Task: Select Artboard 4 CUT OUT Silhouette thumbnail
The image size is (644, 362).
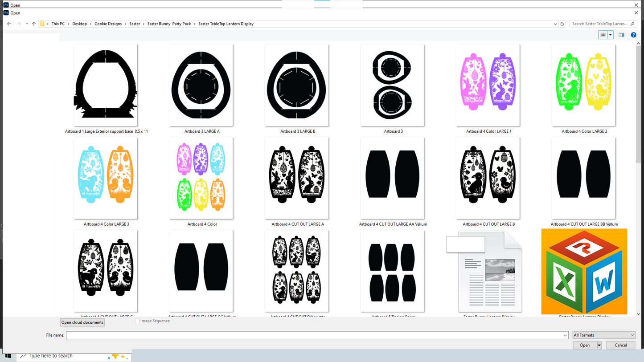Action: coord(297,271)
